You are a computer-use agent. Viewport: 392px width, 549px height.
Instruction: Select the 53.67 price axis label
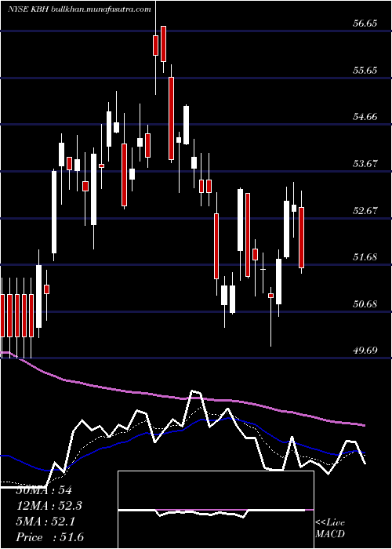pyautogui.click(x=365, y=163)
